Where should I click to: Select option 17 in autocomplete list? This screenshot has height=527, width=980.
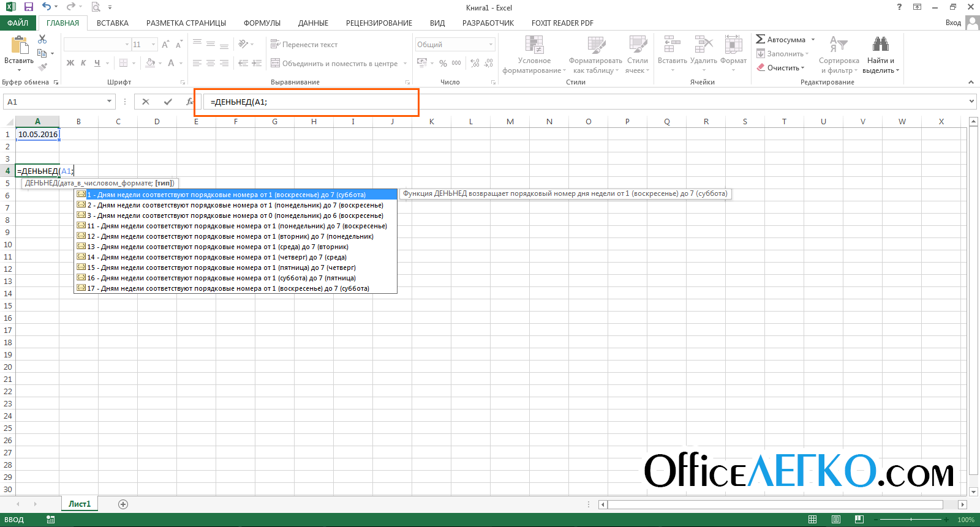[x=235, y=288]
